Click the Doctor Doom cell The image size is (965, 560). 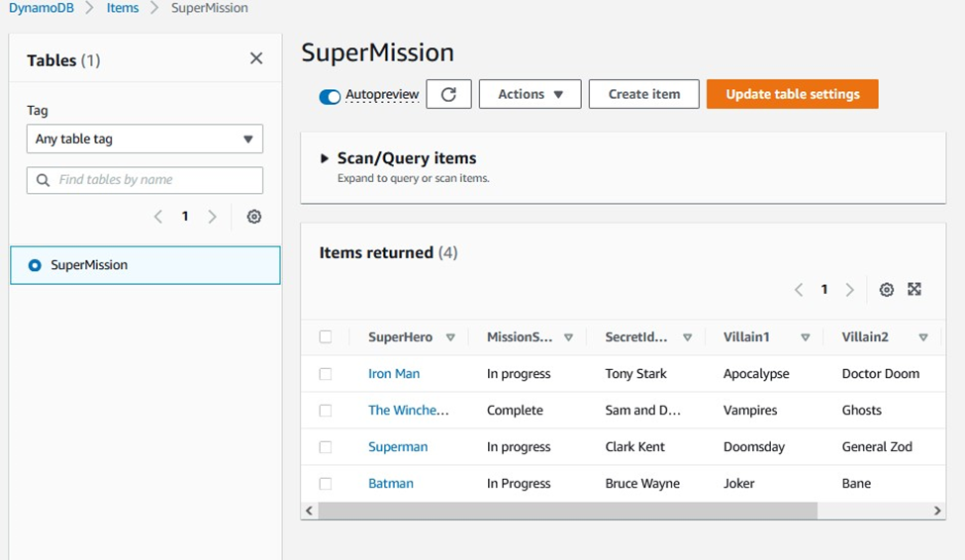[880, 374]
